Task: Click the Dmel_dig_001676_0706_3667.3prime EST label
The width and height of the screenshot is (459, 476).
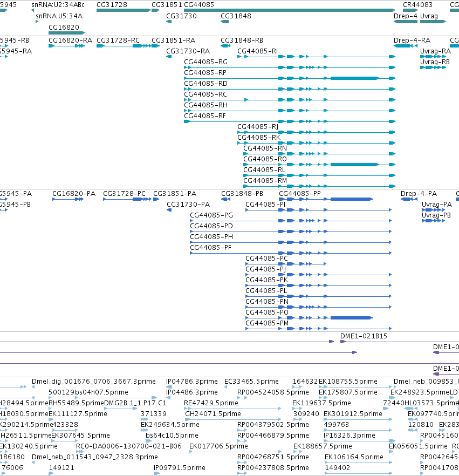Action: click(94, 381)
